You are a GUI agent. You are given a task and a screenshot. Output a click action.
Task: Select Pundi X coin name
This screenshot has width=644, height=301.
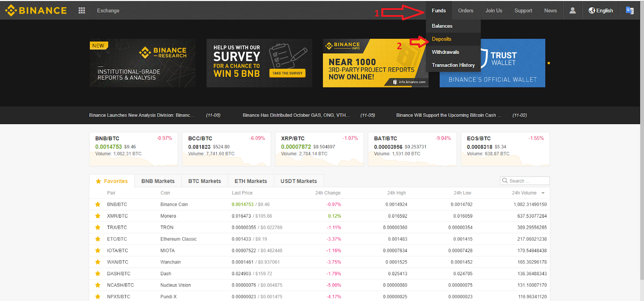click(x=168, y=297)
